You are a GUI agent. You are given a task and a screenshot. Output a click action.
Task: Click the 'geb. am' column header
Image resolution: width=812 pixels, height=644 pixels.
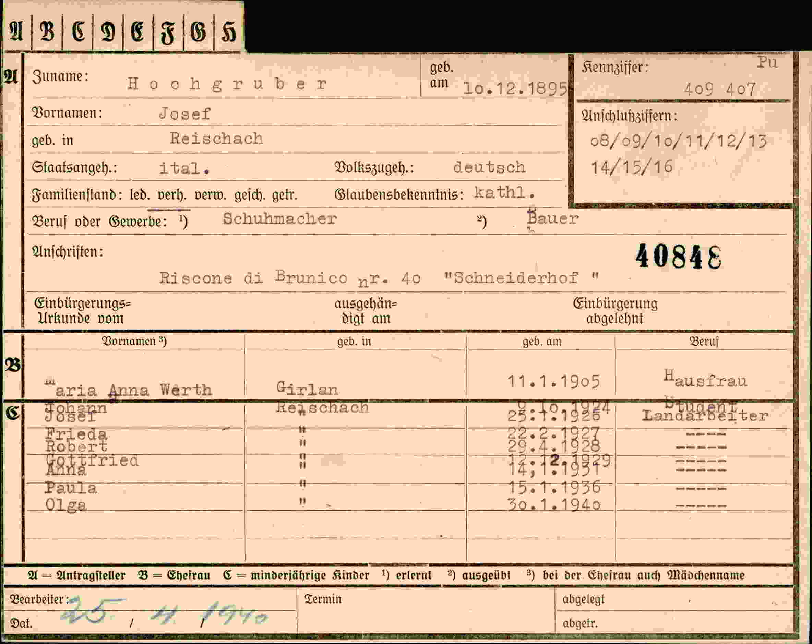coord(542,342)
